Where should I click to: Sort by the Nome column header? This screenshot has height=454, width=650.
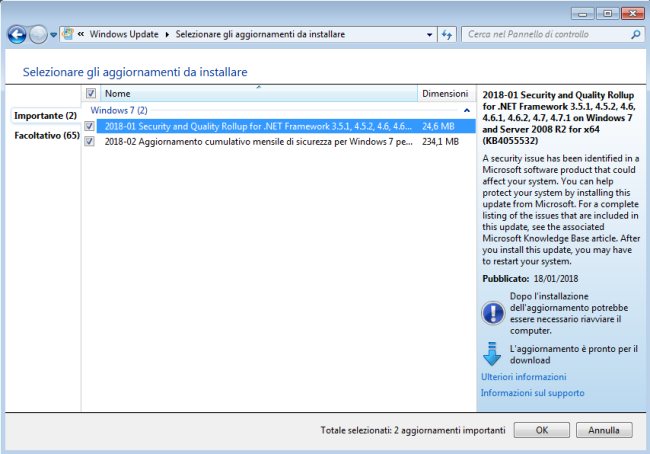pyautogui.click(x=259, y=93)
